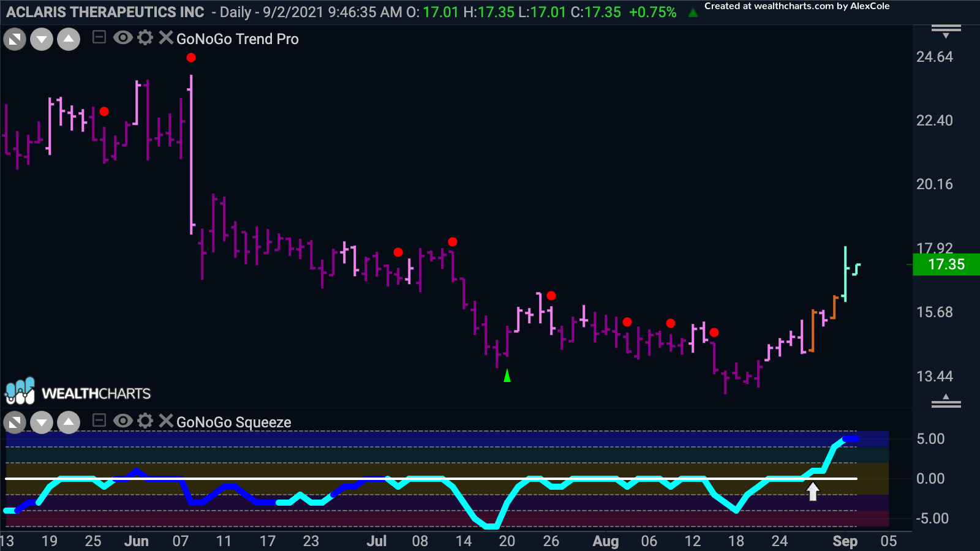Move the GoNoGo Trend panel up
The height and width of the screenshot is (551, 980).
click(x=69, y=40)
